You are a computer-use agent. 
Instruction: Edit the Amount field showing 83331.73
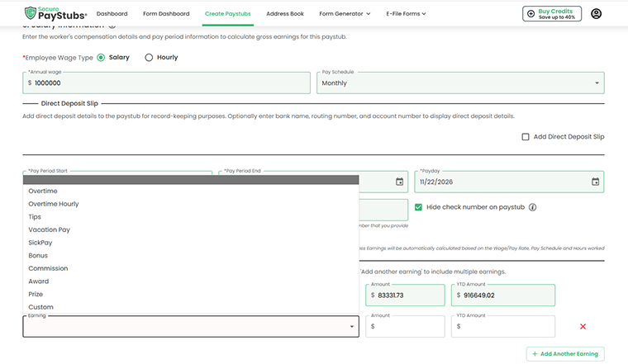coord(405,295)
